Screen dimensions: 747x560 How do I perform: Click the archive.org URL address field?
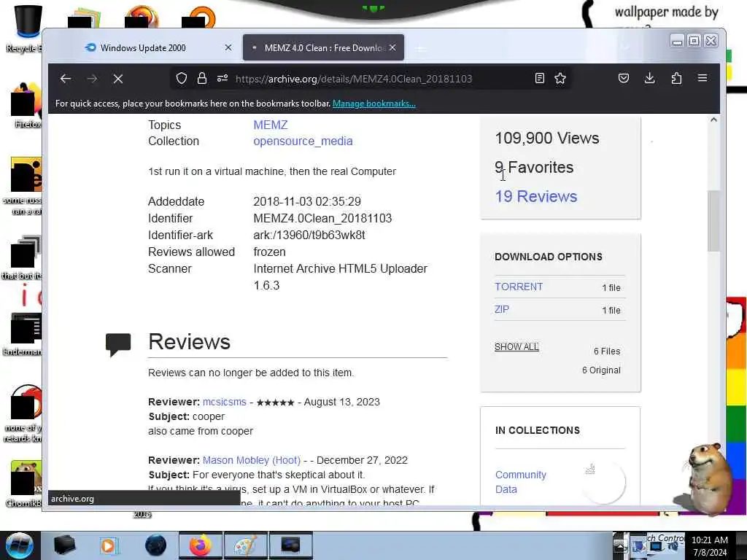point(354,79)
